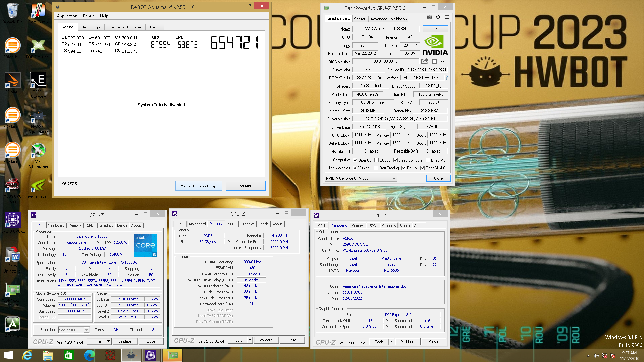Expand Tools dropdown arrow in CPU-Z Mainboard window

391,342
